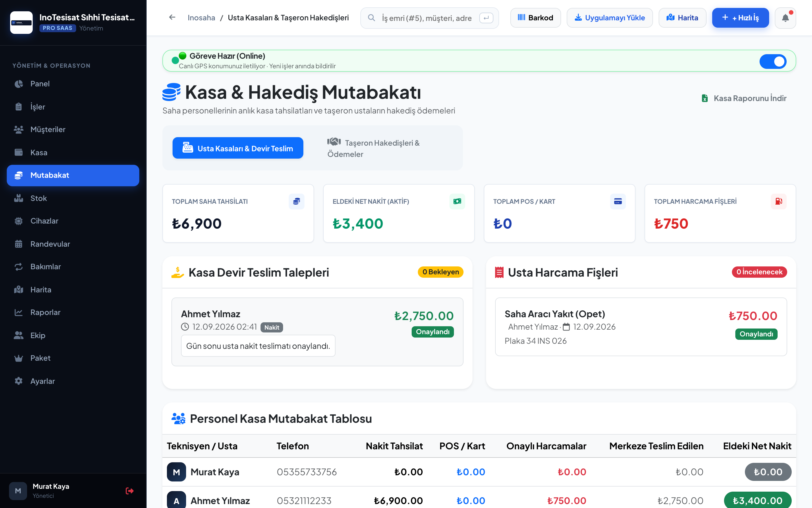This screenshot has width=812, height=508.
Task: Select Bakımlar in the sidebar
Action: pos(73,266)
